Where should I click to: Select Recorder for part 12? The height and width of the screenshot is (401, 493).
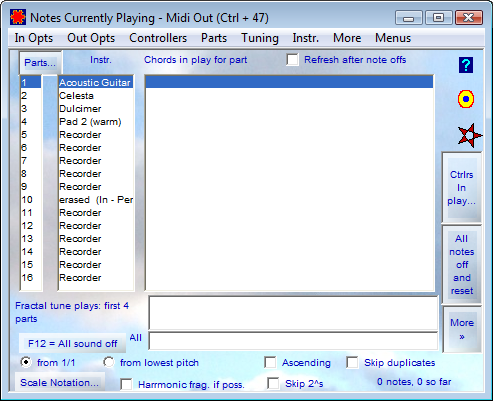pos(96,226)
